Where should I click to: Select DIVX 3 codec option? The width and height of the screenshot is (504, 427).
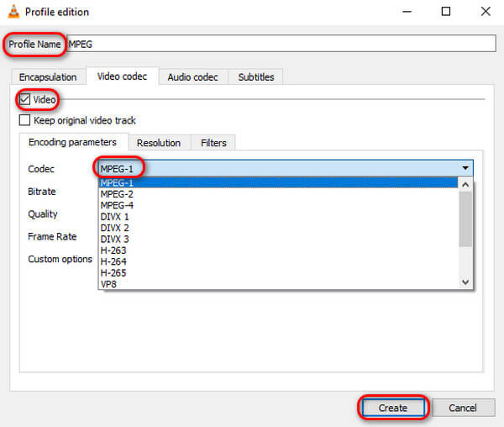click(278, 240)
